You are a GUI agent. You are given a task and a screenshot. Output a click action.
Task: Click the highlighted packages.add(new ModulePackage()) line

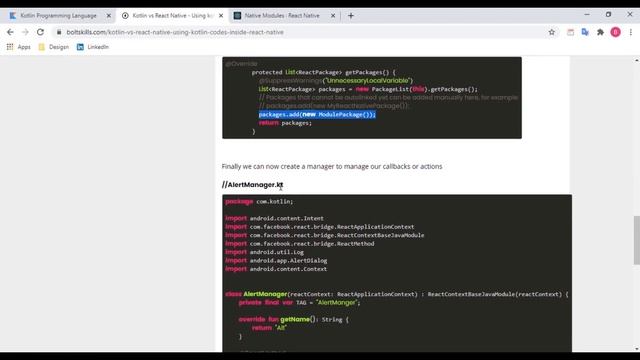[x=317, y=114]
